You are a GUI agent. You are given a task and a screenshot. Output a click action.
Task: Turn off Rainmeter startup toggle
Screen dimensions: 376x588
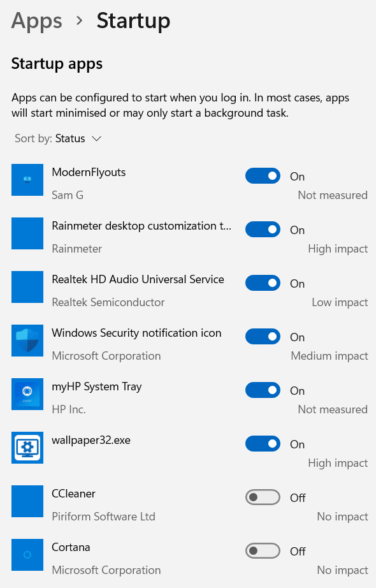point(263,230)
